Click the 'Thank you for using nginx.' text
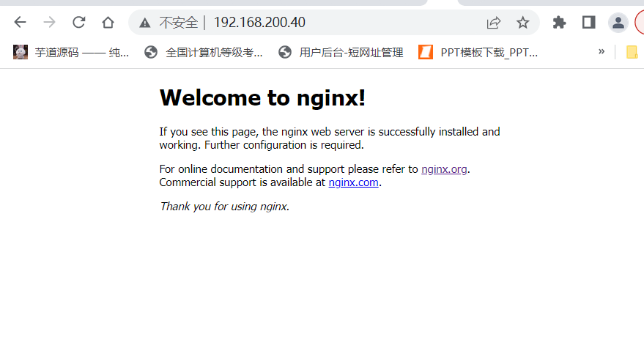 tap(224, 207)
